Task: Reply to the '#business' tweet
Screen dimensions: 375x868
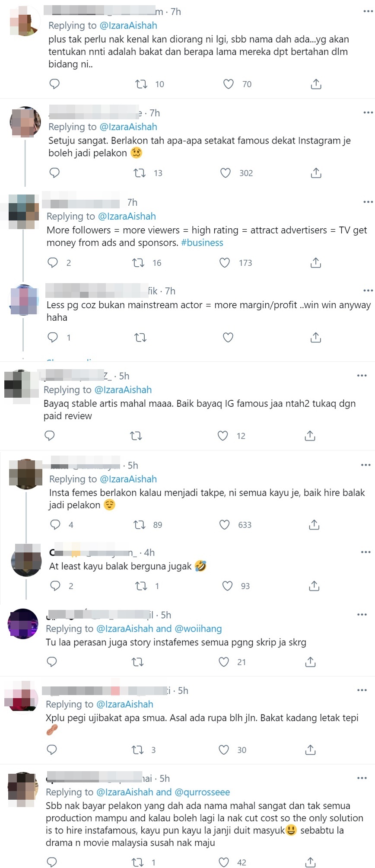Action: [53, 262]
